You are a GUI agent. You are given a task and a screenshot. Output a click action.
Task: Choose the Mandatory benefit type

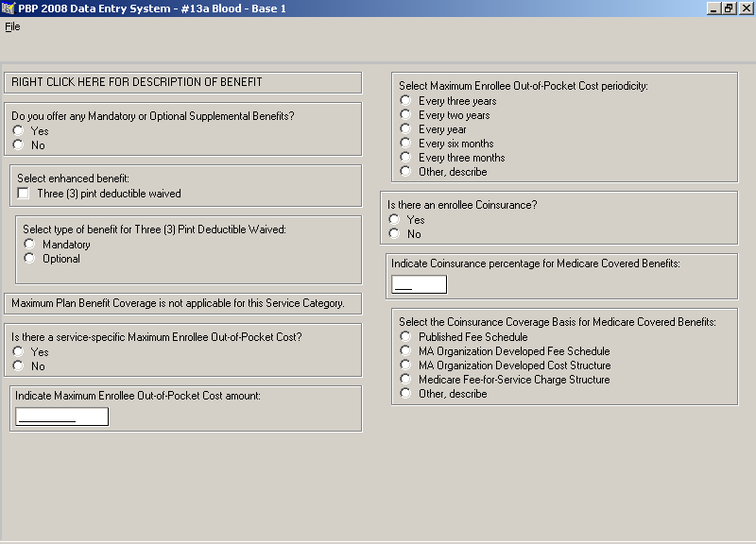click(30, 244)
